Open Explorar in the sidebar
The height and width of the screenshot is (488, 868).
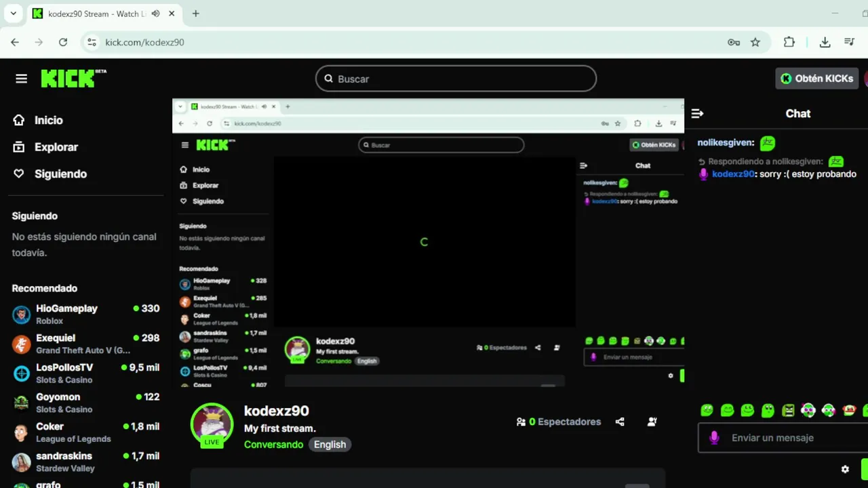[x=56, y=147]
